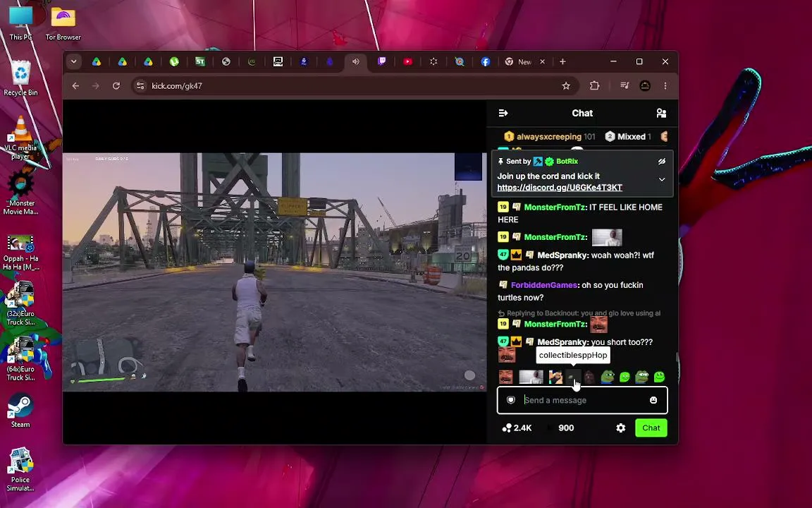Screen dimensions: 812x508
Task: Close the New tab
Action: pyautogui.click(x=542, y=61)
